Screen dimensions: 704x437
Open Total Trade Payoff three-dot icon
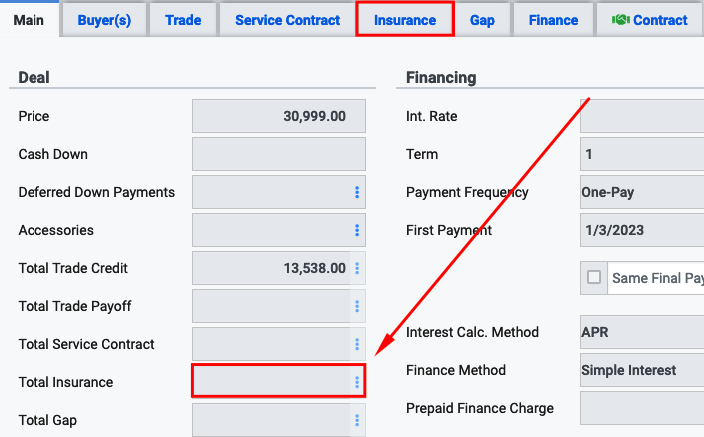(357, 306)
